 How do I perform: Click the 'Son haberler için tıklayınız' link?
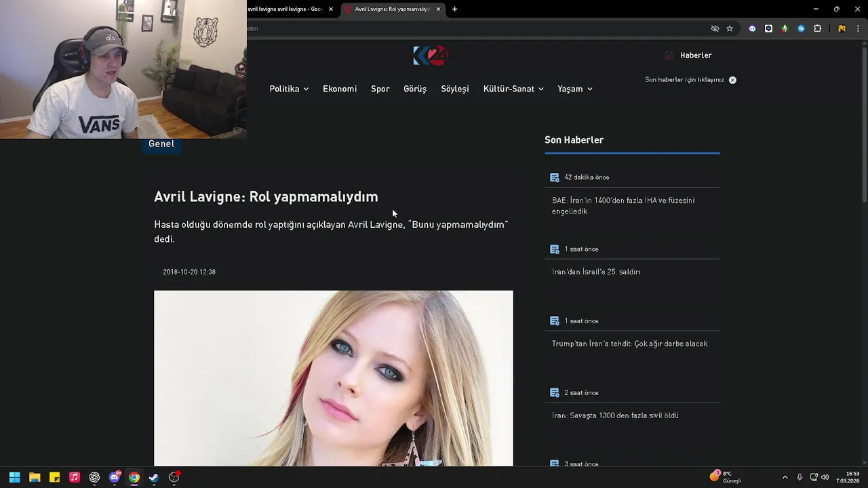pos(684,80)
